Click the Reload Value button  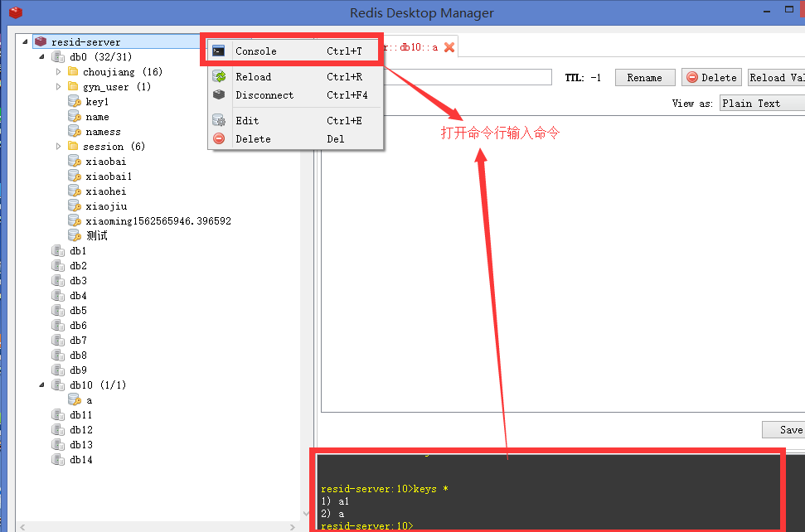[776, 77]
